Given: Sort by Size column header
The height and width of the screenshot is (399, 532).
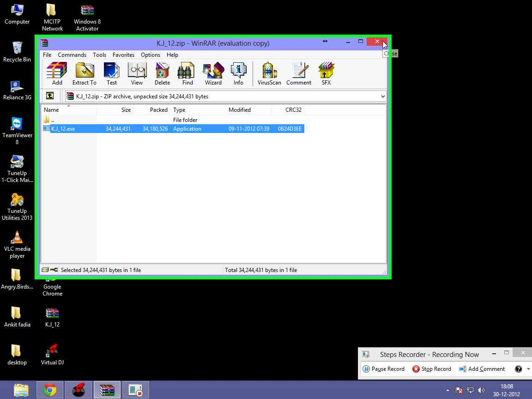Looking at the screenshot, I should point(115,109).
